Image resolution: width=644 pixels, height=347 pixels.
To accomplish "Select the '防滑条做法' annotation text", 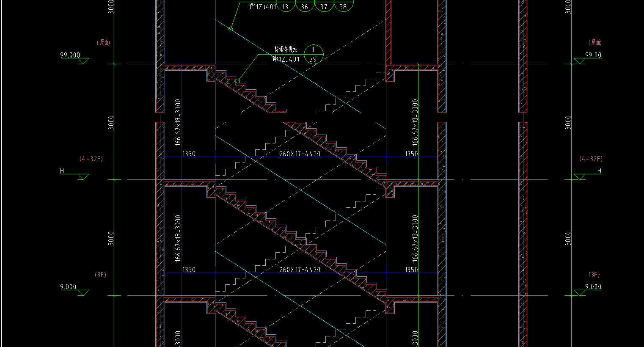I will click(286, 50).
